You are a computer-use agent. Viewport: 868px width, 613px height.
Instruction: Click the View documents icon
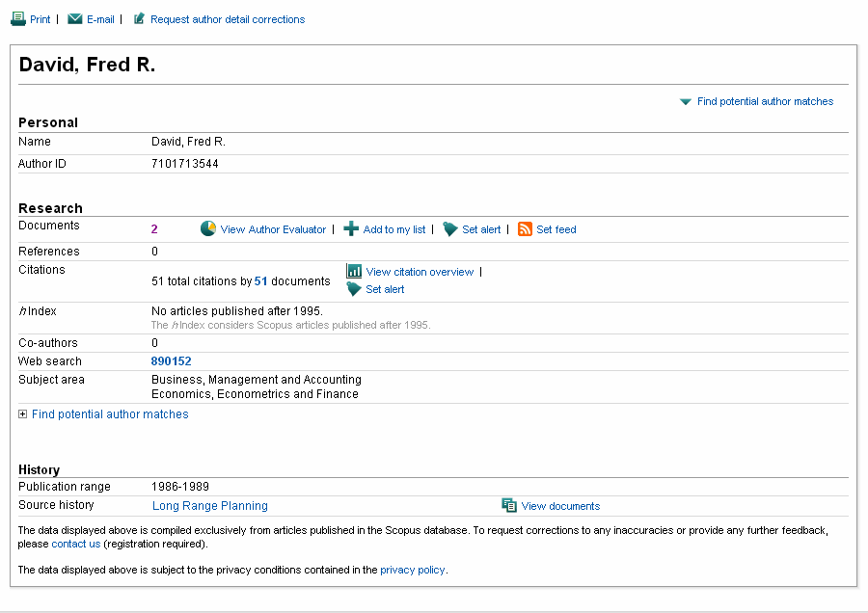(x=509, y=506)
